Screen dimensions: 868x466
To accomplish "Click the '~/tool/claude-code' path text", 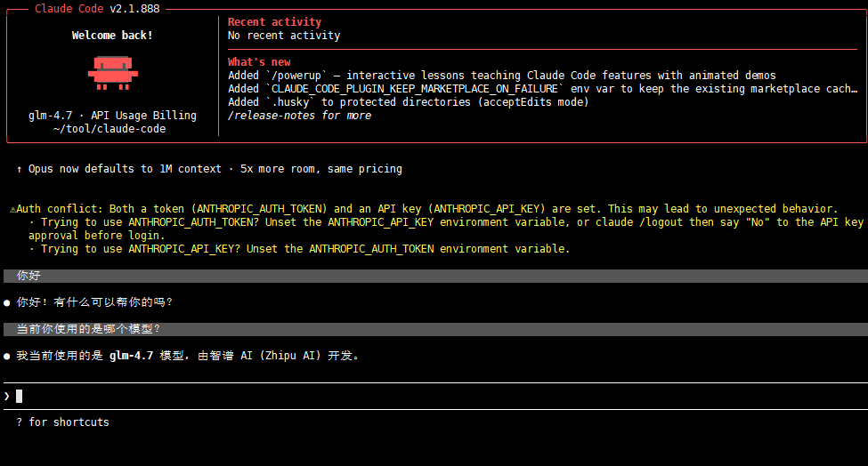I will (x=110, y=129).
